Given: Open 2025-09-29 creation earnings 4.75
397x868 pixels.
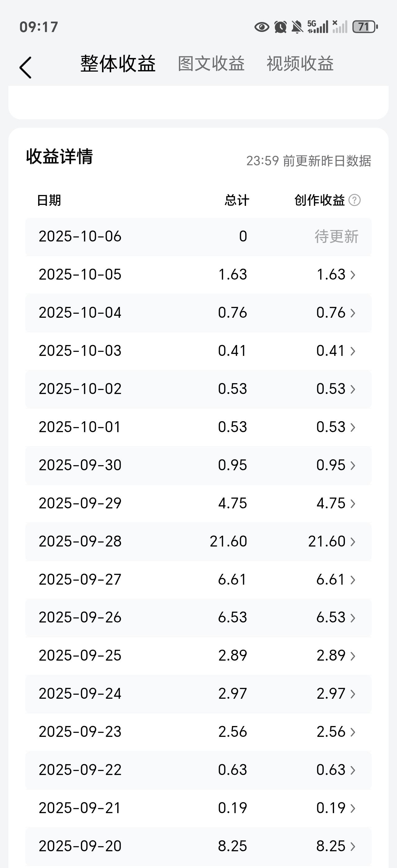Looking at the screenshot, I should (x=331, y=503).
